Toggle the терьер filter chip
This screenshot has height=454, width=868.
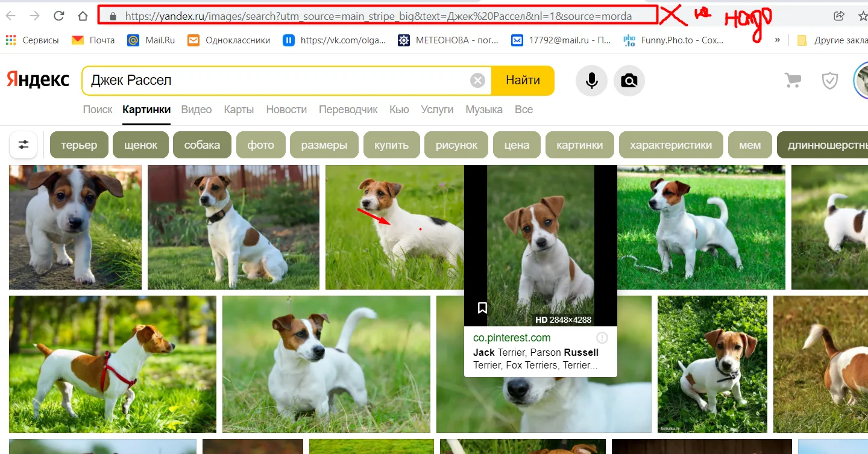(79, 145)
